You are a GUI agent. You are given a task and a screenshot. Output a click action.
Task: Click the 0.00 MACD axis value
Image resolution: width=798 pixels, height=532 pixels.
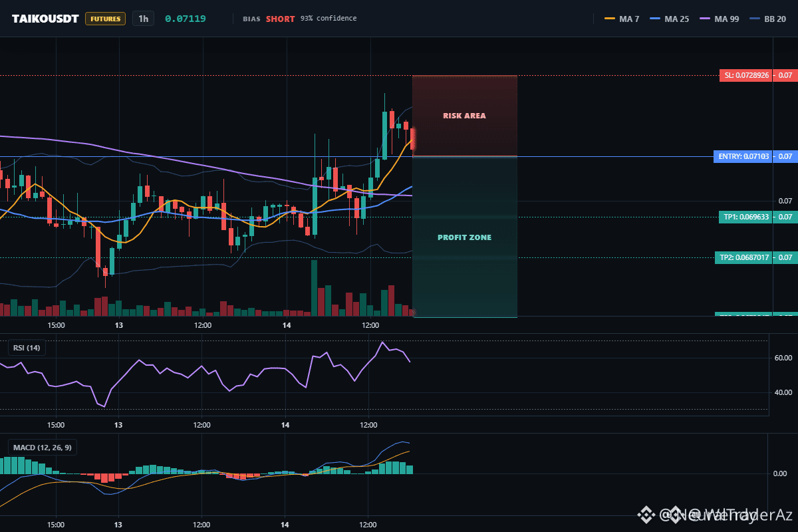780,473
